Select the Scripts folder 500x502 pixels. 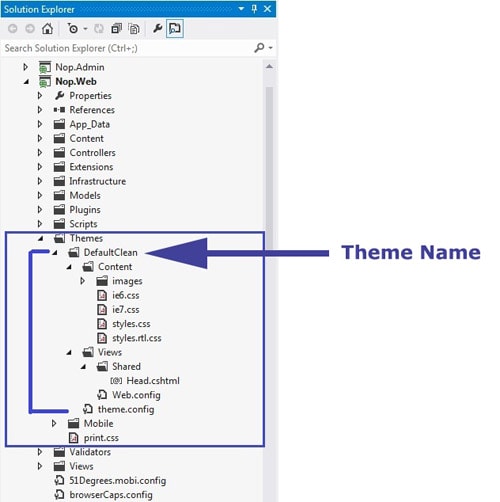tap(83, 224)
